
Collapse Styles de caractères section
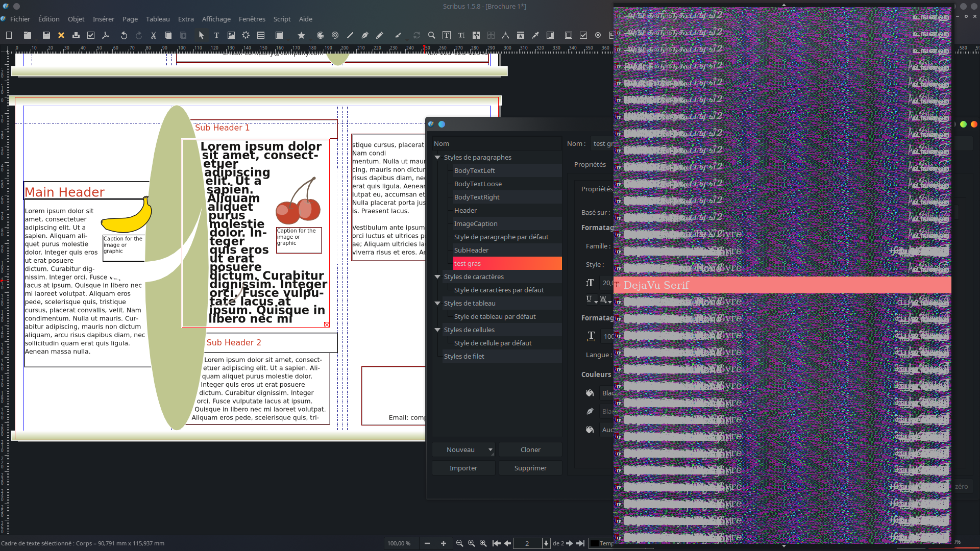tap(437, 277)
